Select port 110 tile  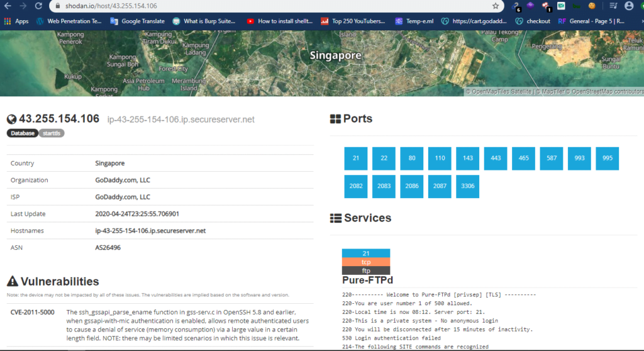pos(440,159)
